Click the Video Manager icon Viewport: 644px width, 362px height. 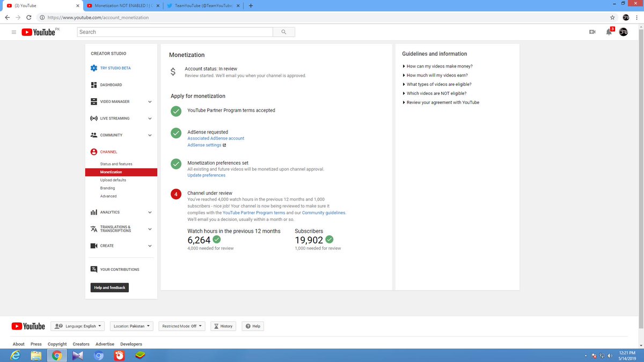[x=94, y=101]
